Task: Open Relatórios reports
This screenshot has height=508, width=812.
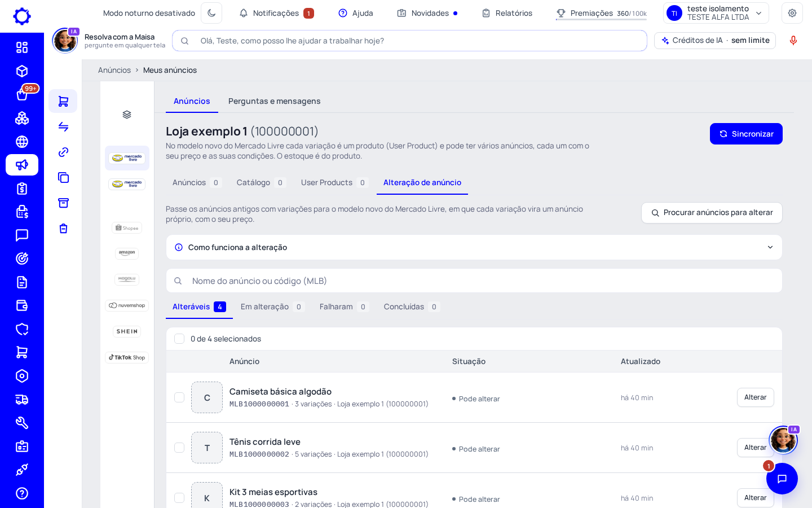Action: click(507, 13)
